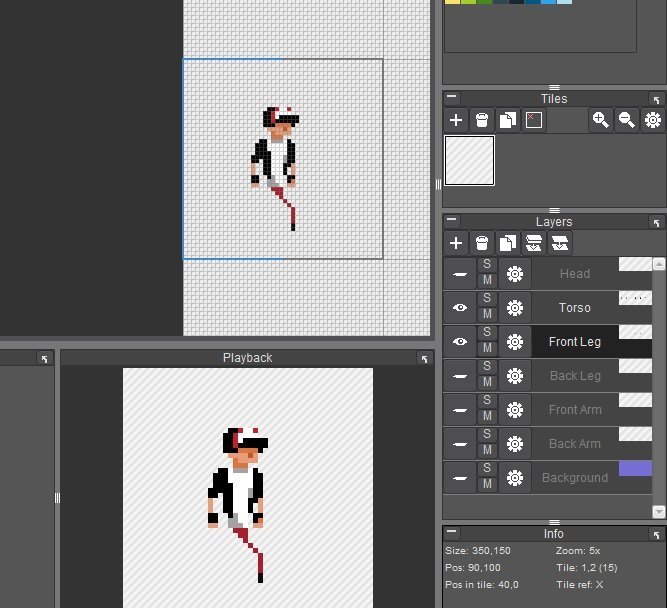Click the Layers panel title
The height and width of the screenshot is (608, 667).
[x=554, y=222]
